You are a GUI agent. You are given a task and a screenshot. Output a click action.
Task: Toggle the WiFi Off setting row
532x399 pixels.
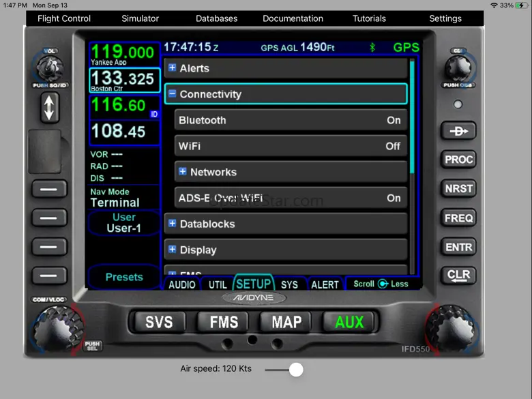pyautogui.click(x=291, y=146)
